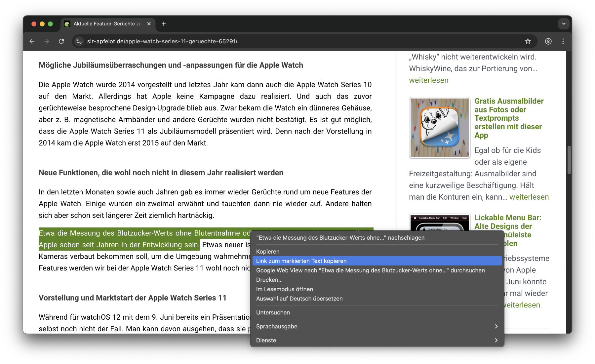Click the browser back arrow
Screen dimensions: 595x364
pyautogui.click(x=32, y=41)
